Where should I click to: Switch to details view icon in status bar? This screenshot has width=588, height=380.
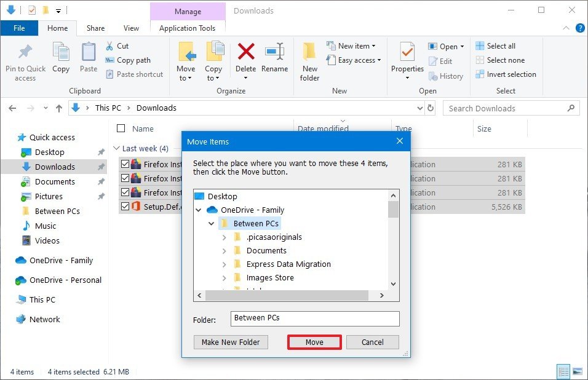tap(563, 372)
